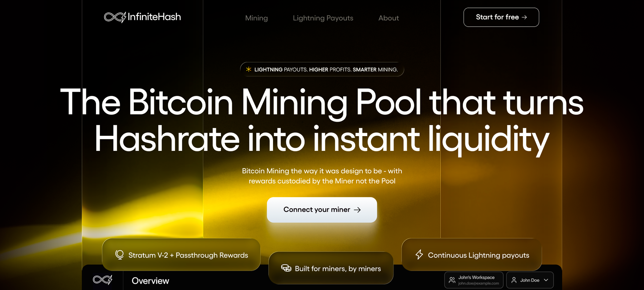644x290 pixels.
Task: Click the Connect your miner button
Action: pos(322,210)
